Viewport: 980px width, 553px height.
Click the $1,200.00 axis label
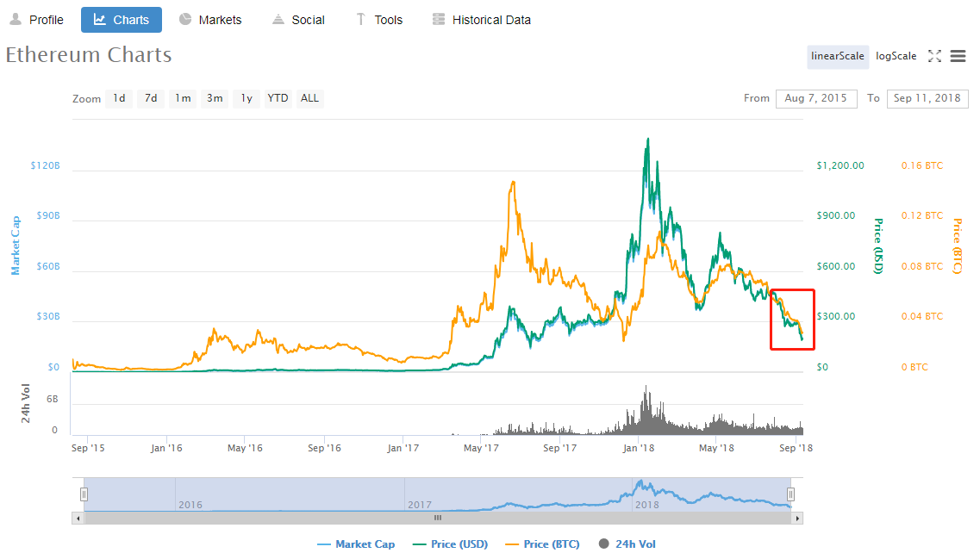[840, 165]
